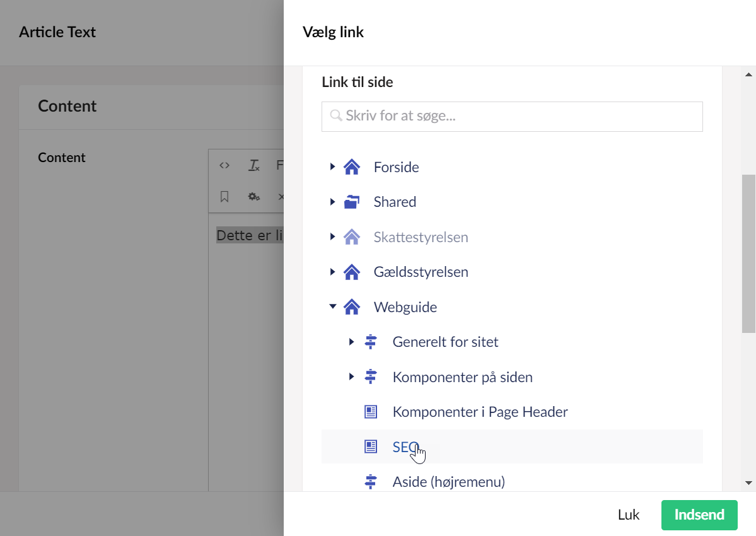Click the Aside (højremenu) signpost icon

tap(371, 482)
